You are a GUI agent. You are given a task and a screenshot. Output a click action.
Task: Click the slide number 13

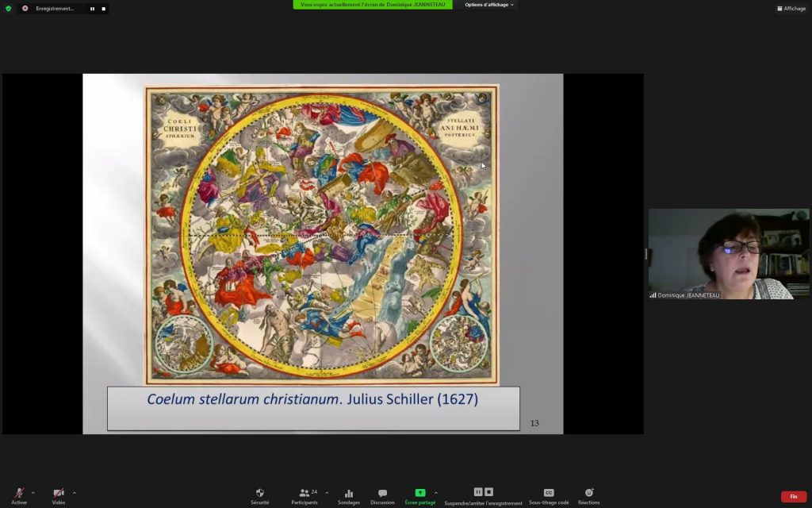[x=534, y=423]
